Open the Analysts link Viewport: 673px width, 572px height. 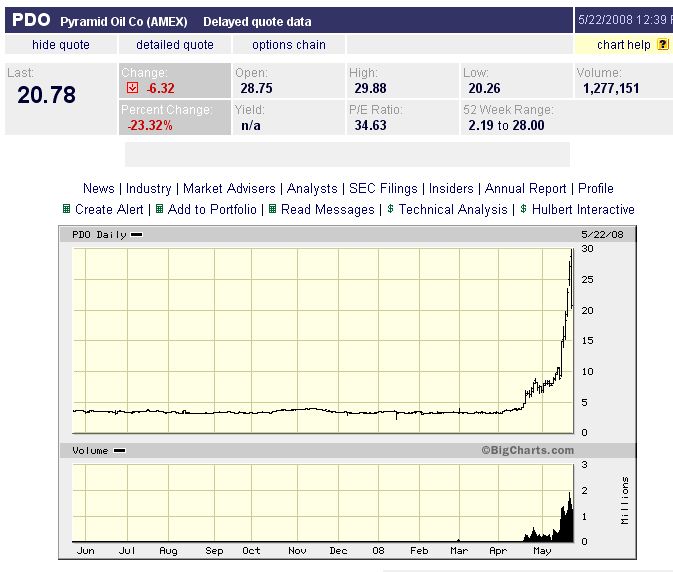312,188
